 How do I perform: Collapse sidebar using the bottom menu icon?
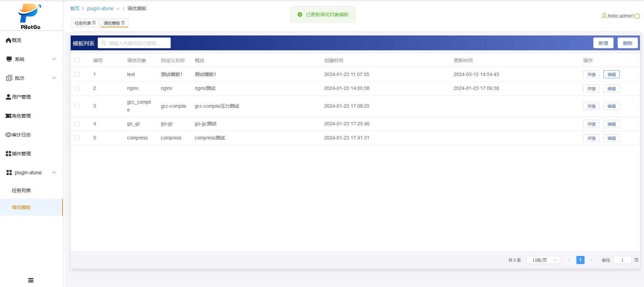pos(31,280)
